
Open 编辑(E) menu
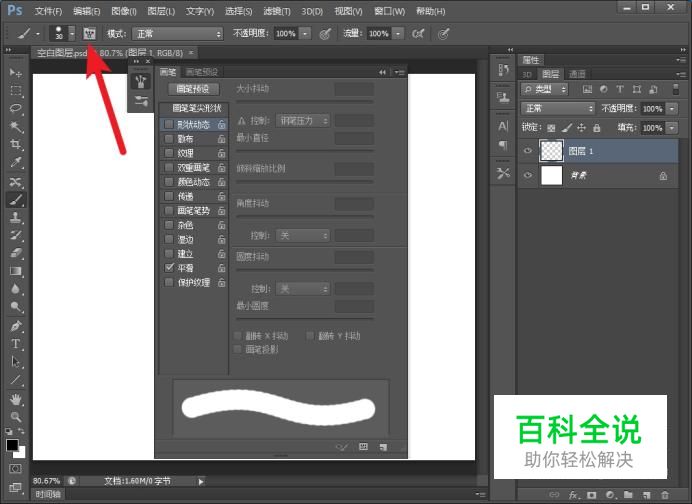[x=86, y=11]
